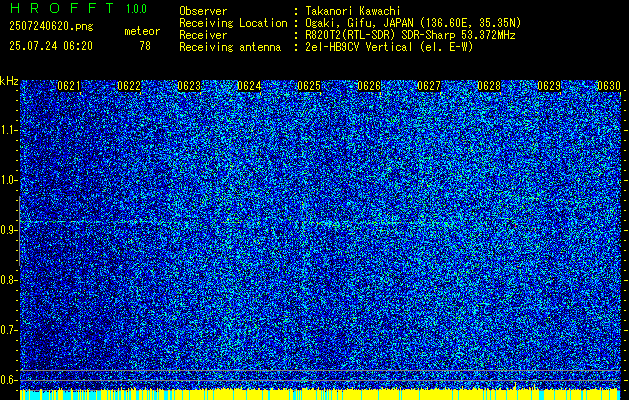
Task: Select filename 2507240620.png
Action: pos(51,27)
